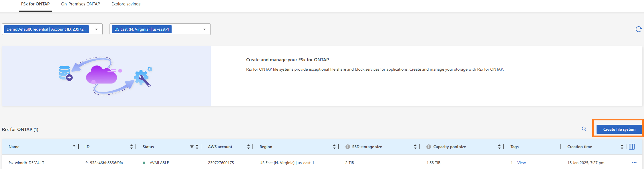Switch to the On-Premises ONTAP tab
644x169 pixels.
coord(81,4)
